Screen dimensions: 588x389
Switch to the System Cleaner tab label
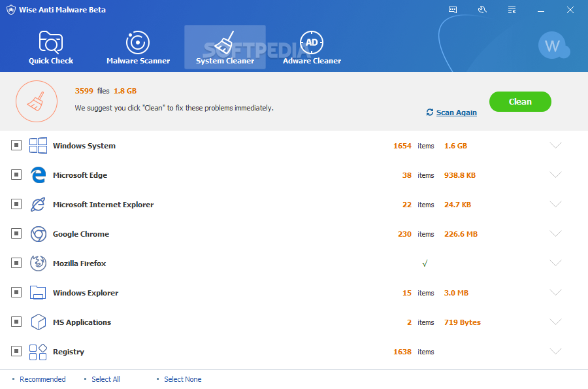pos(225,61)
